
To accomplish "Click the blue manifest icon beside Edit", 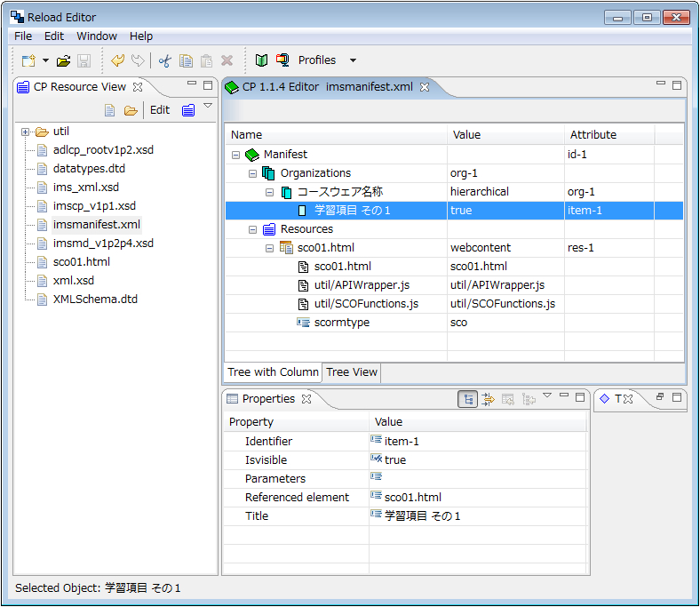I will coord(187,110).
